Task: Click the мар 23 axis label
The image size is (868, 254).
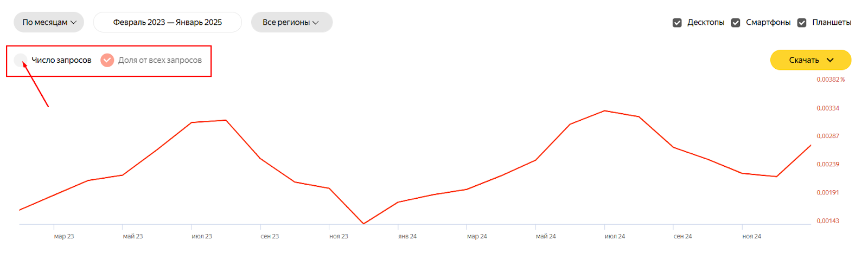Action: click(x=64, y=236)
